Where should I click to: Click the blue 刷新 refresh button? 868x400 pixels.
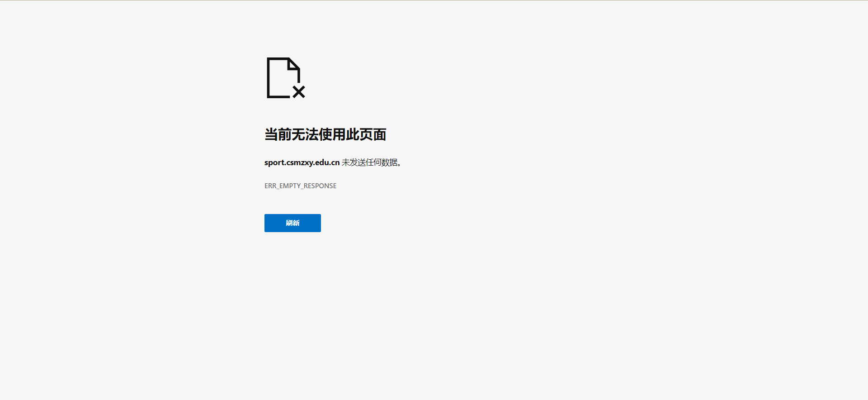pyautogui.click(x=292, y=223)
